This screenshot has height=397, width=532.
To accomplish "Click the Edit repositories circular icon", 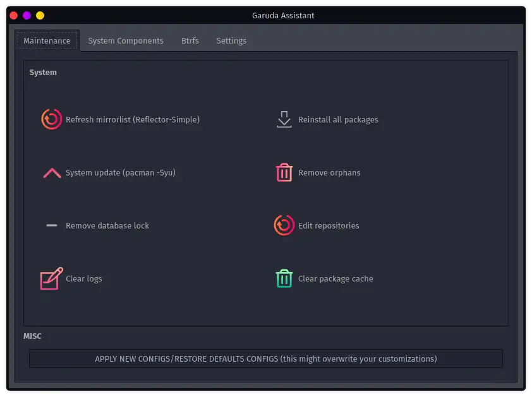I will pyautogui.click(x=284, y=225).
